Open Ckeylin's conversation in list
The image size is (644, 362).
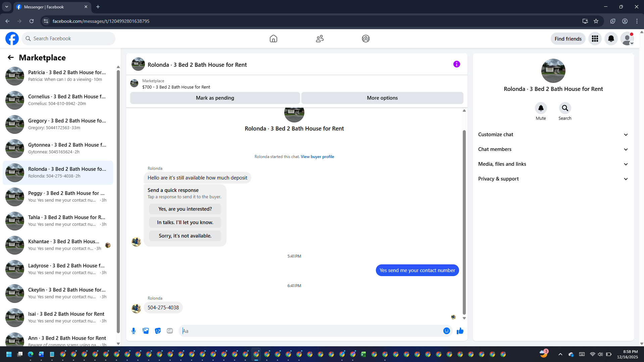[x=58, y=293]
